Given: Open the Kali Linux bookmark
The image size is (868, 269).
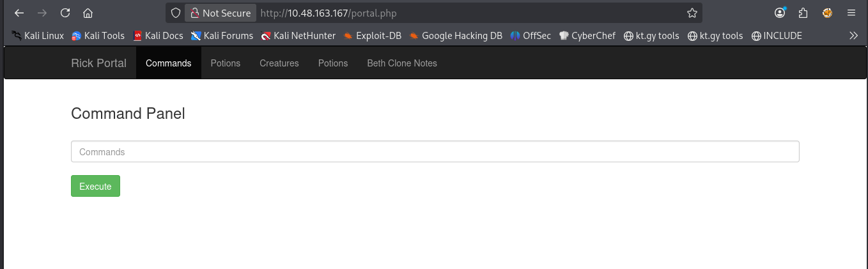Looking at the screenshot, I should [38, 36].
